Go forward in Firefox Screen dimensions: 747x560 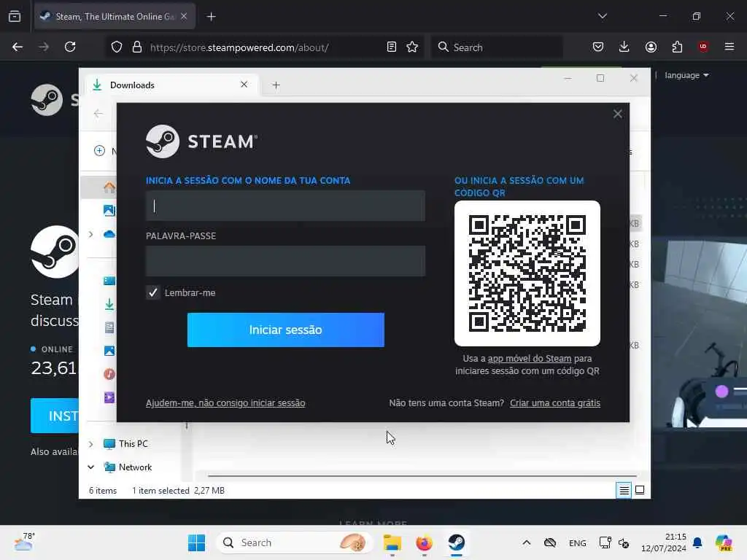pyautogui.click(x=44, y=47)
